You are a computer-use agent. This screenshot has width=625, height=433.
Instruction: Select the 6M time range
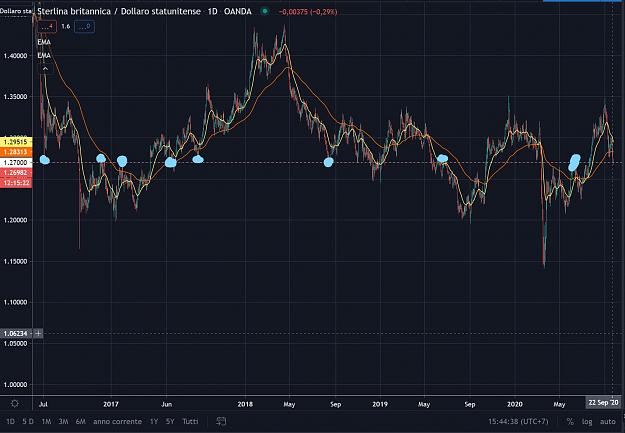pyautogui.click(x=81, y=421)
